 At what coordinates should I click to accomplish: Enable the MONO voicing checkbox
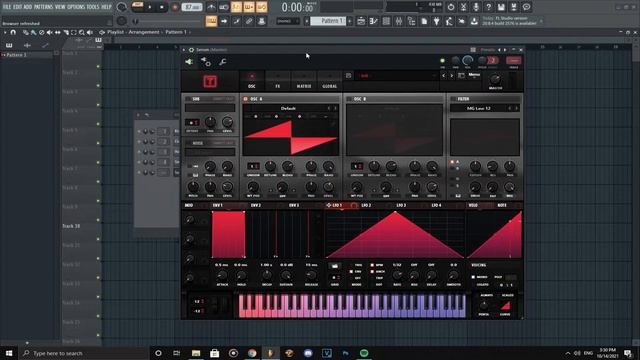473,277
